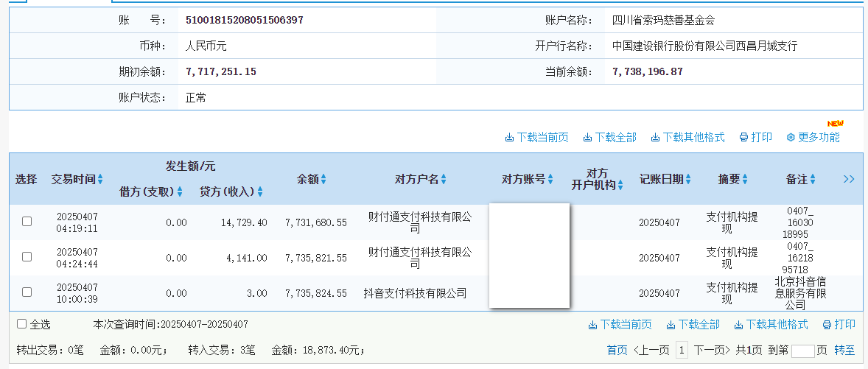The height and width of the screenshot is (369, 868).
Task: Click the bottom 下载其他格式 link
Action: click(771, 324)
